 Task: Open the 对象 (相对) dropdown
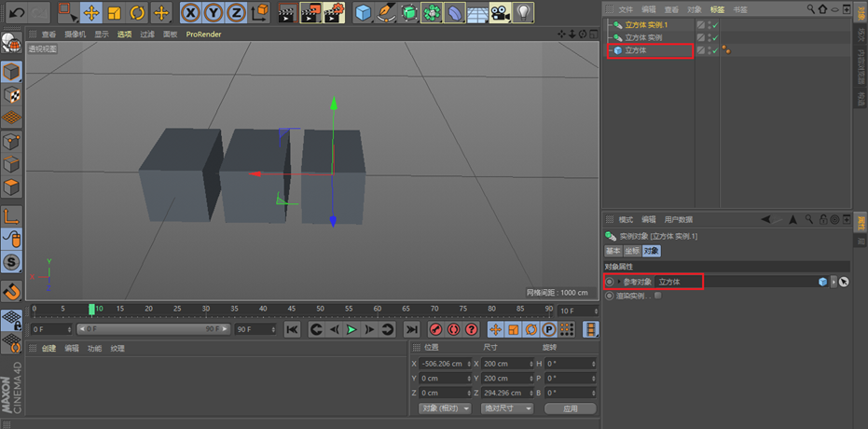445,408
